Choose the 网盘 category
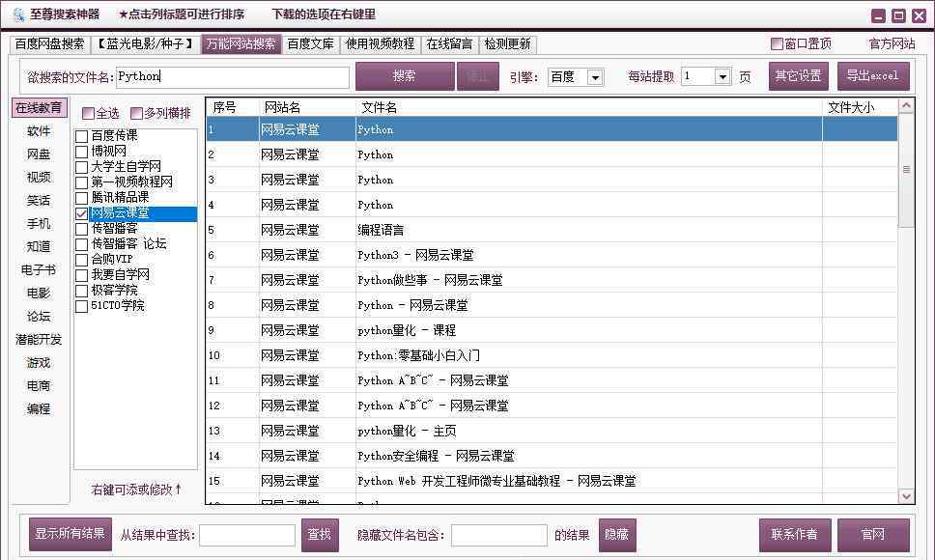The image size is (935, 560). point(40,154)
